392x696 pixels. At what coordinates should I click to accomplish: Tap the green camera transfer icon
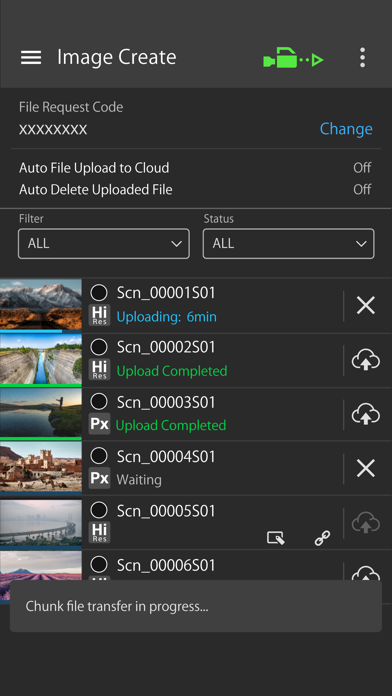pyautogui.click(x=293, y=58)
